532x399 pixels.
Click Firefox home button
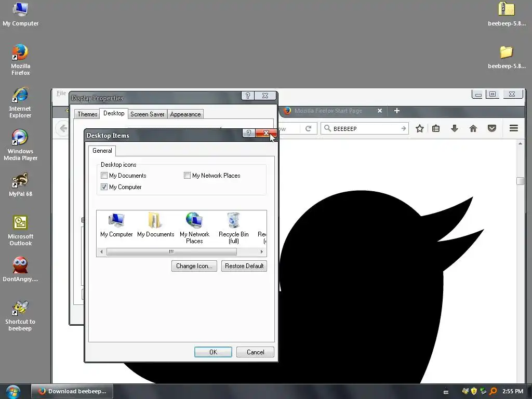473,128
